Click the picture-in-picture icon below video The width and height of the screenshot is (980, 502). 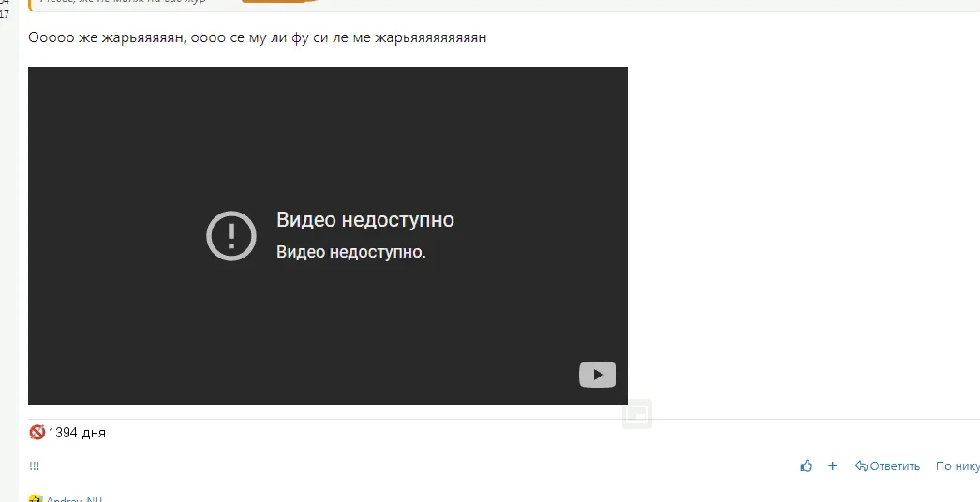(x=637, y=414)
